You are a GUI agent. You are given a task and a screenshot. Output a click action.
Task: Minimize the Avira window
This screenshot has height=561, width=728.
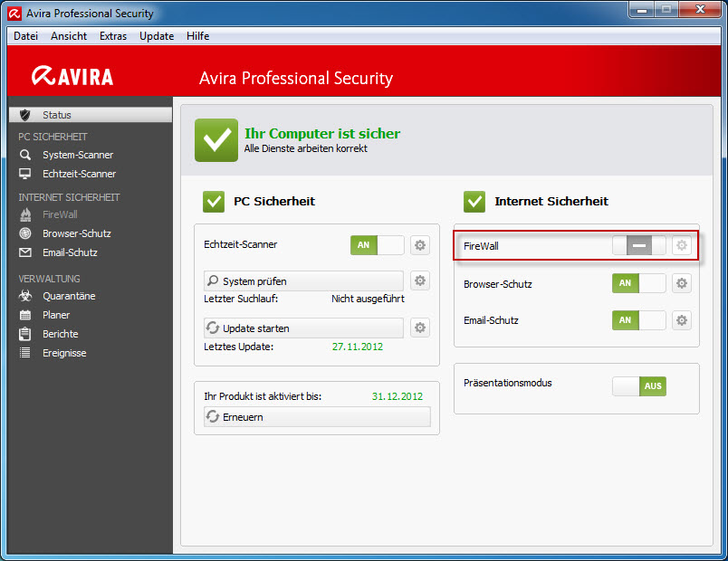[642, 10]
